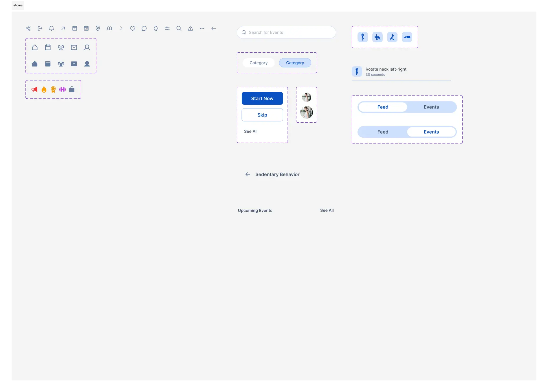Click the smartwatch icon
Viewport: 548px width, 392px height.
[156, 28]
